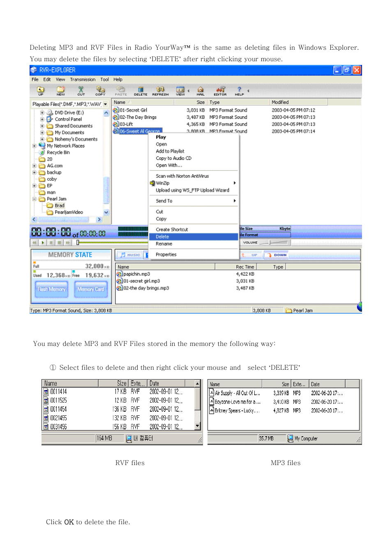The image size is (392, 555).
Task: Click the Memory Card button
Action: [91, 289]
